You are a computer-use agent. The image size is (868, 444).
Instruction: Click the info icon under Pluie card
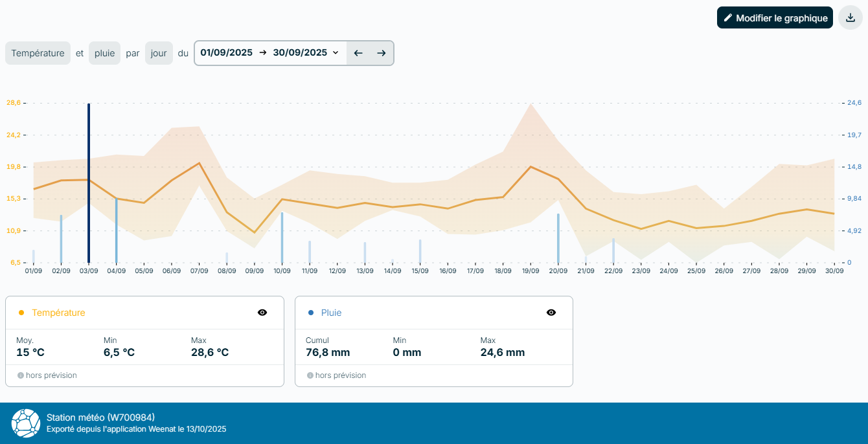[x=310, y=375]
